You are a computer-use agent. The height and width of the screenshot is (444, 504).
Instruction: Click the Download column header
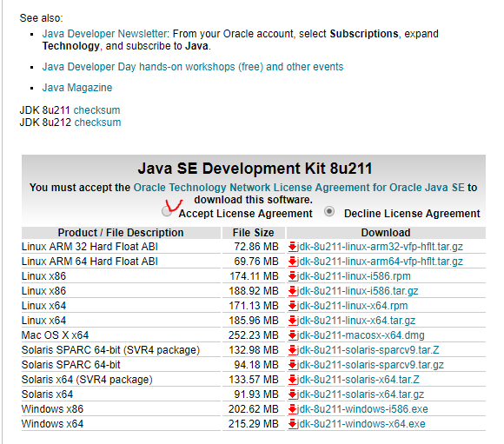(x=386, y=233)
